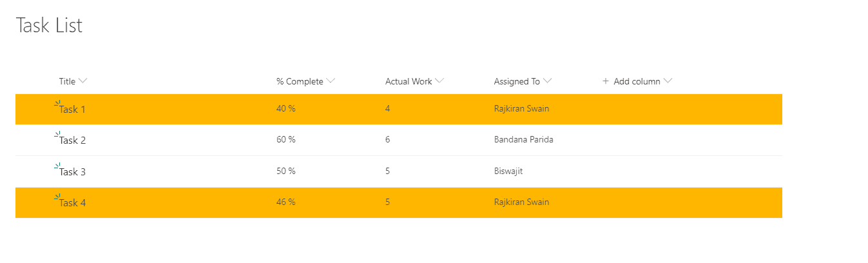
Task: Open the Task 1 item link
Action: [x=72, y=110]
